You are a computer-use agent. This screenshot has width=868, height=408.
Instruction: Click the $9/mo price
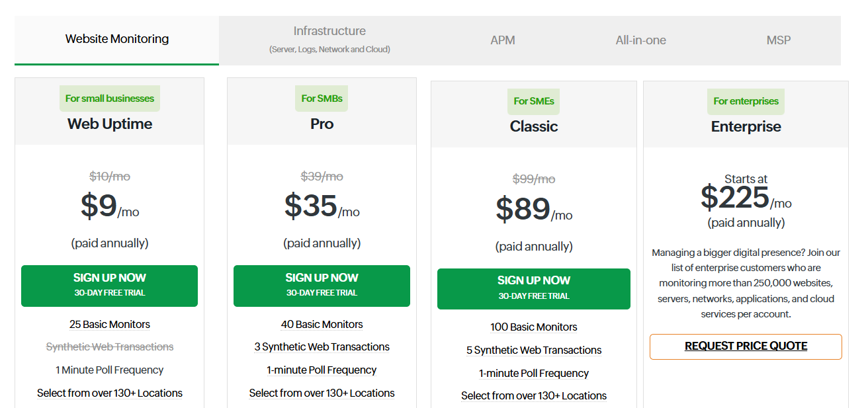point(110,206)
